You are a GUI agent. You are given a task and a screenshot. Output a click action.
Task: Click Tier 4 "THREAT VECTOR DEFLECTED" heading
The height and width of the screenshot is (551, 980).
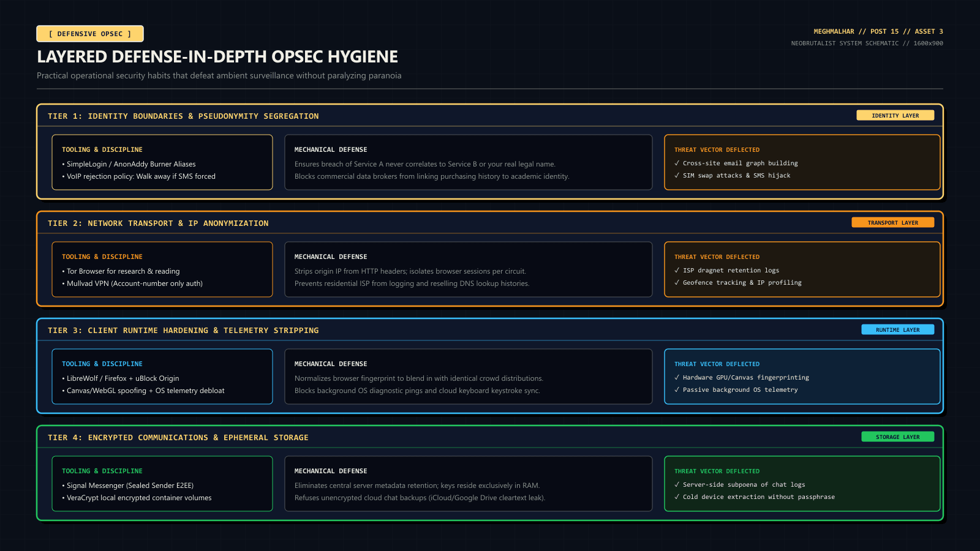coord(717,471)
